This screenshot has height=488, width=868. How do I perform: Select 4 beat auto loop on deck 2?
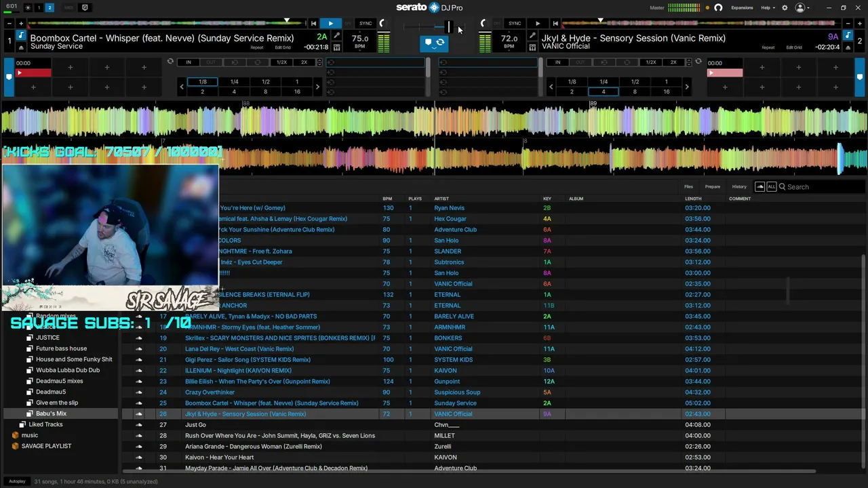pyautogui.click(x=604, y=91)
